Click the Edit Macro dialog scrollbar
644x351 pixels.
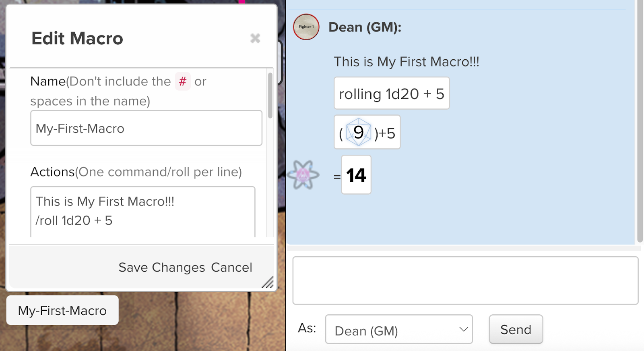(x=270, y=96)
